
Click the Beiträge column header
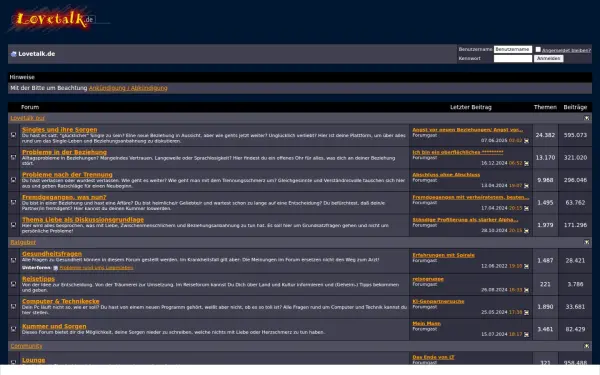(575, 107)
